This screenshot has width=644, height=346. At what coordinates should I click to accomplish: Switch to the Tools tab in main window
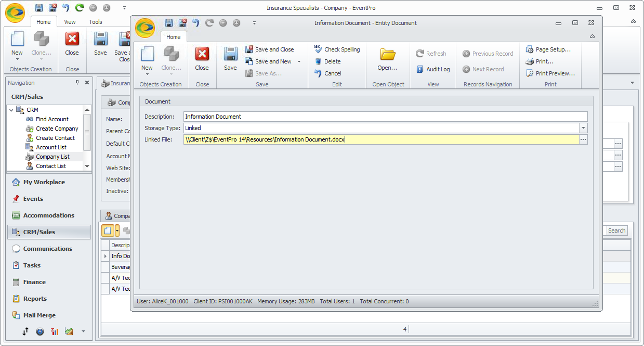coord(96,22)
